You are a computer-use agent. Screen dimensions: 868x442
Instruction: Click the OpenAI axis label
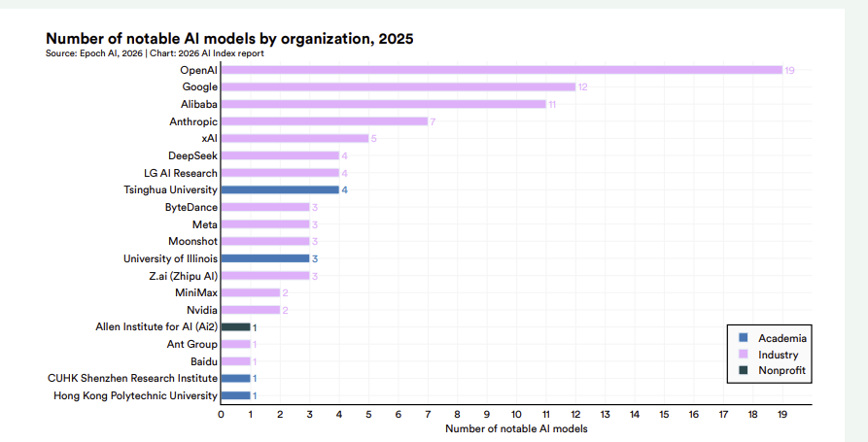198,70
